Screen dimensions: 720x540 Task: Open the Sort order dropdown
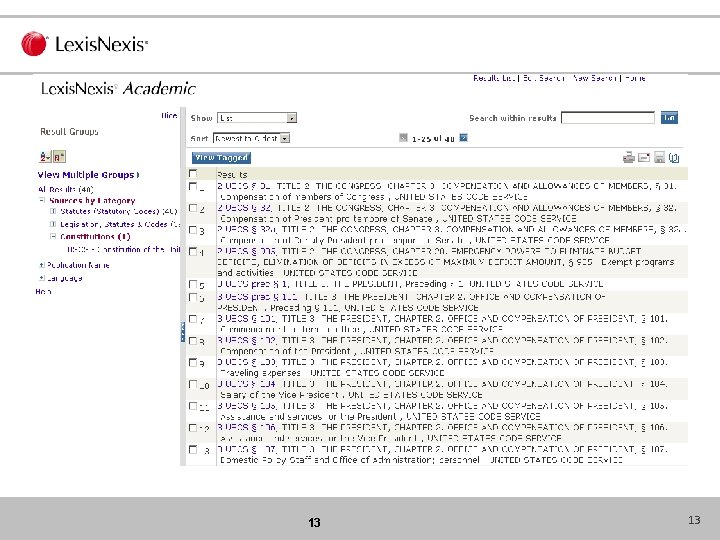[x=251, y=138]
